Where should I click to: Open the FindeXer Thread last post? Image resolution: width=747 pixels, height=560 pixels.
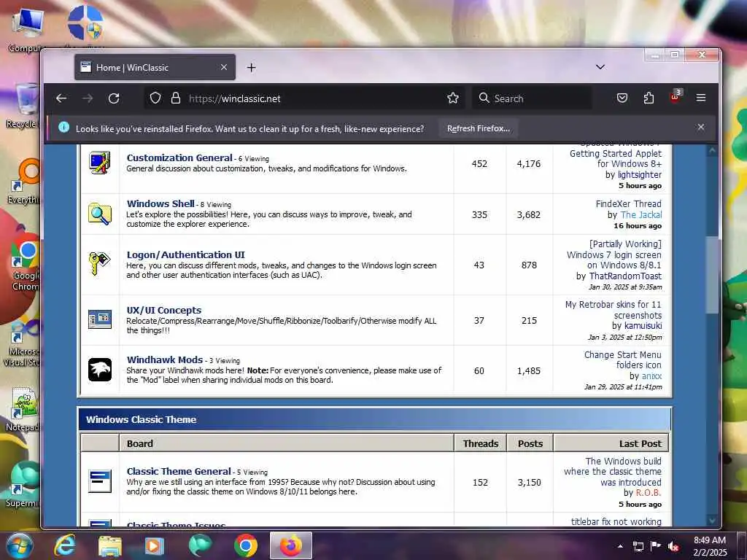[x=628, y=204]
